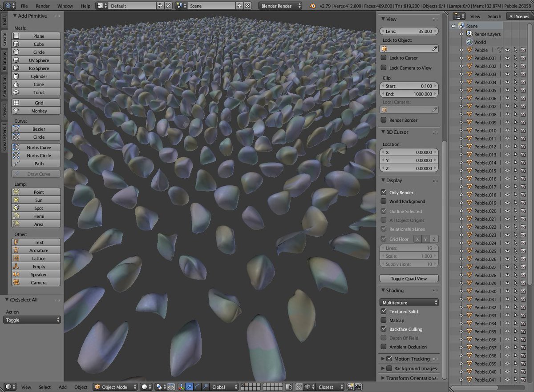Enable Render Border checkbox
Viewport: 534px width, 392px height.
[384, 120]
